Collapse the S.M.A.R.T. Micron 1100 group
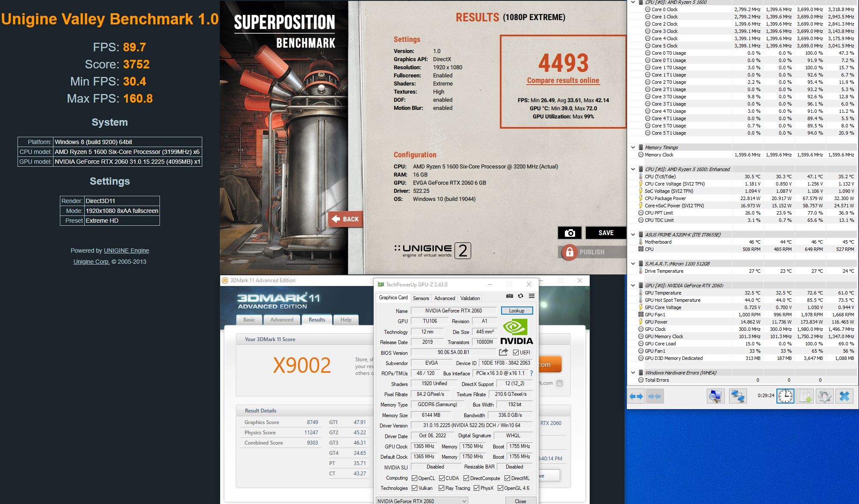Screen dimensions: 859x504 click(x=633, y=264)
